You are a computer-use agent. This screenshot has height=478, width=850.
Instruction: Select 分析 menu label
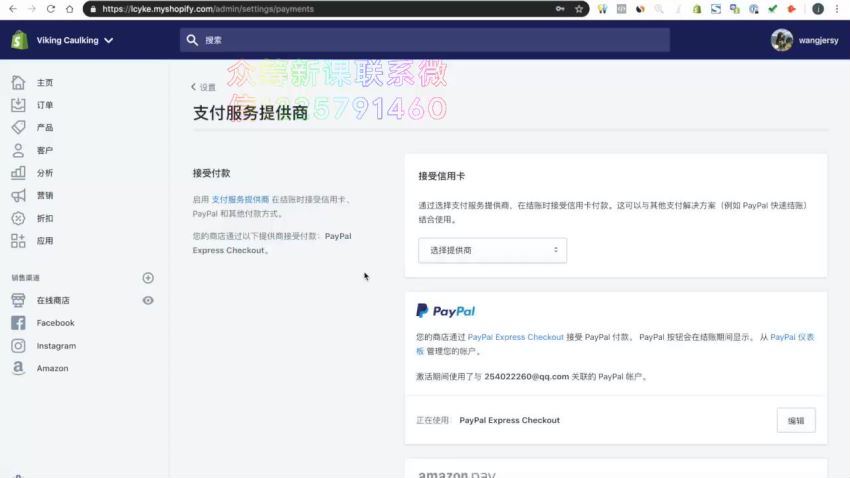[45, 173]
